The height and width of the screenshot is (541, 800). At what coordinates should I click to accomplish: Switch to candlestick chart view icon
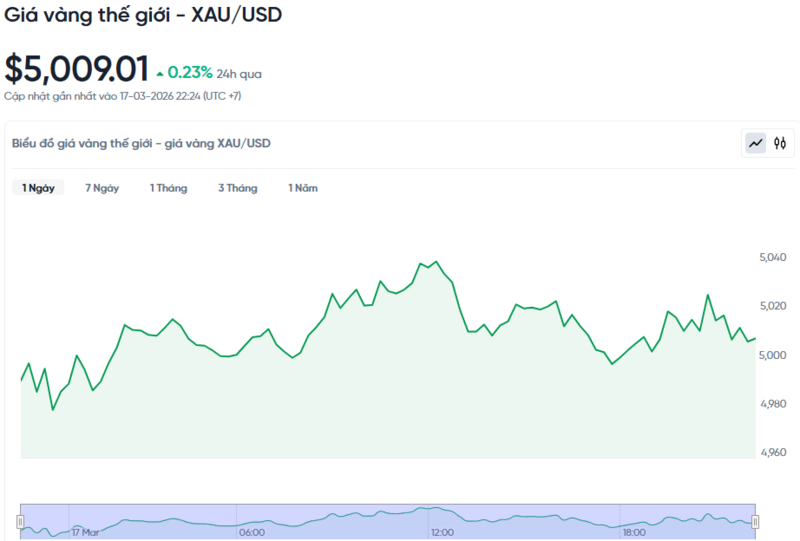780,144
